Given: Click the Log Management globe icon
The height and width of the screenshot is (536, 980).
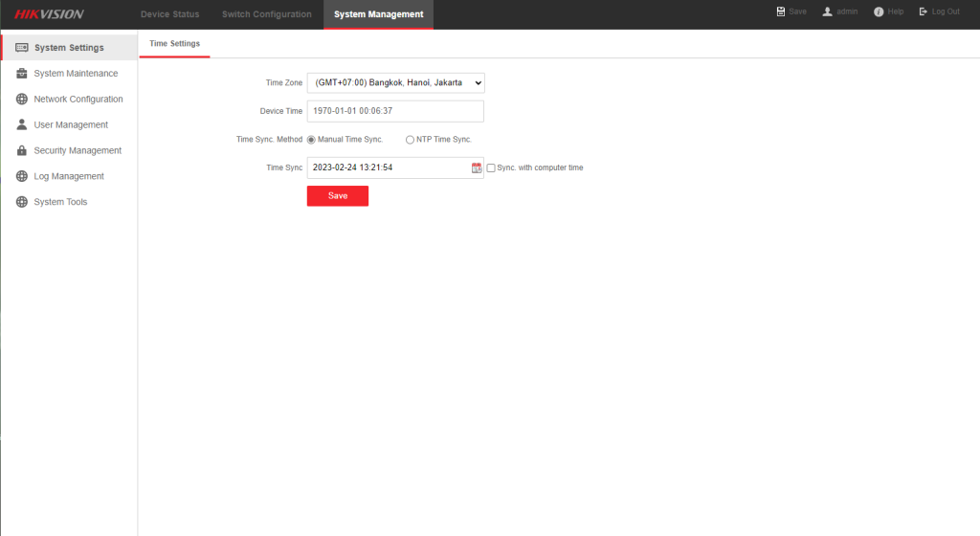Looking at the screenshot, I should point(22,176).
